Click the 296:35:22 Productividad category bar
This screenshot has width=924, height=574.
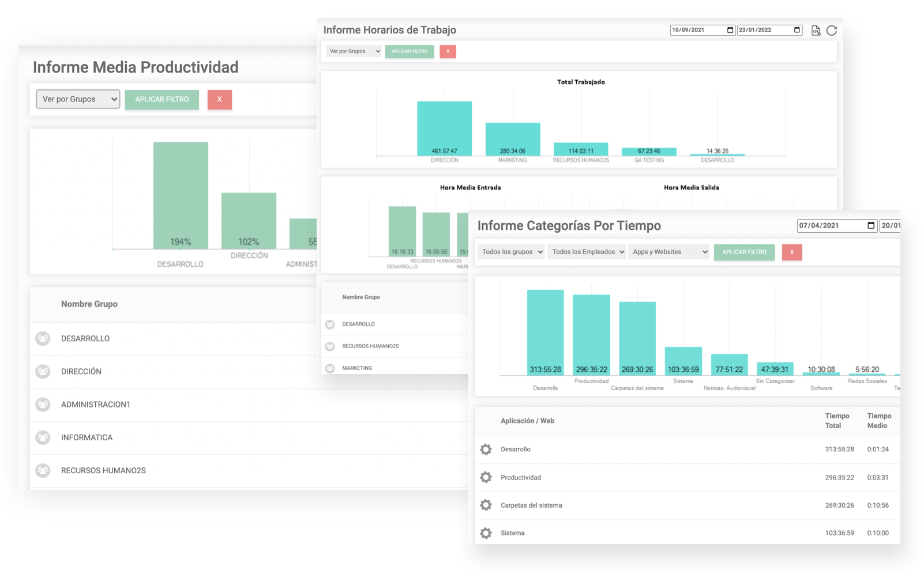[591, 335]
